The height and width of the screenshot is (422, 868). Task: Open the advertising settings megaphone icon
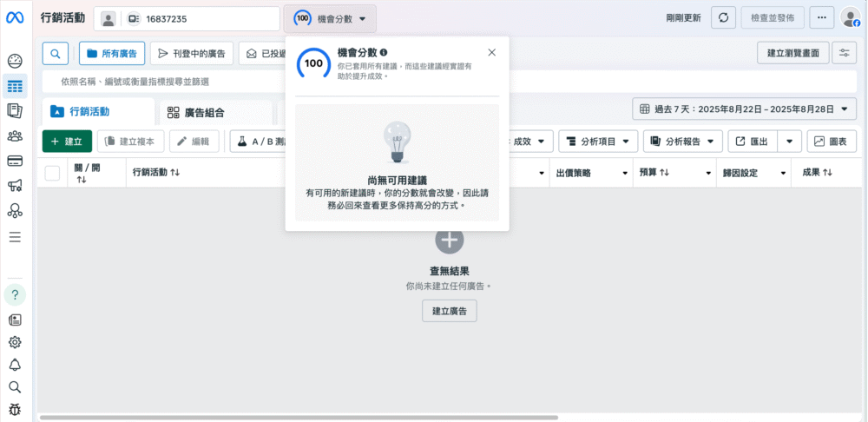pos(15,186)
